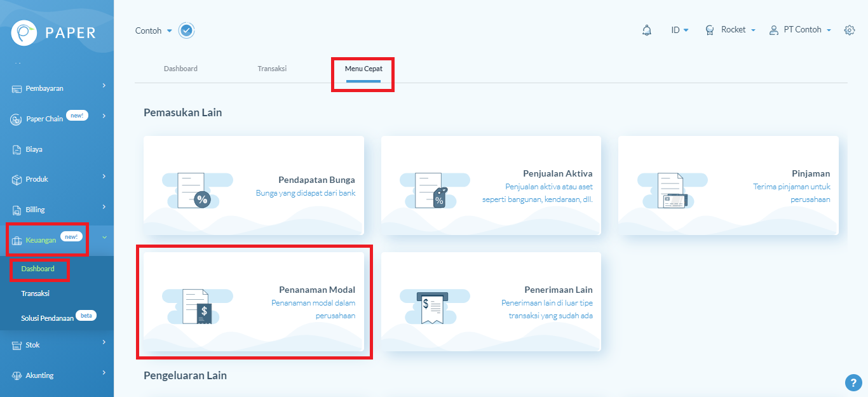Click the user profile icon by PT Contoh
The height and width of the screenshot is (397, 868).
pyautogui.click(x=773, y=30)
